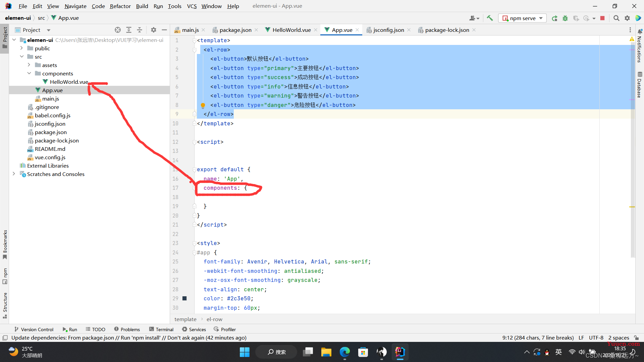Toggle the fold marker on the style tag
644x362 pixels.
(194, 243)
